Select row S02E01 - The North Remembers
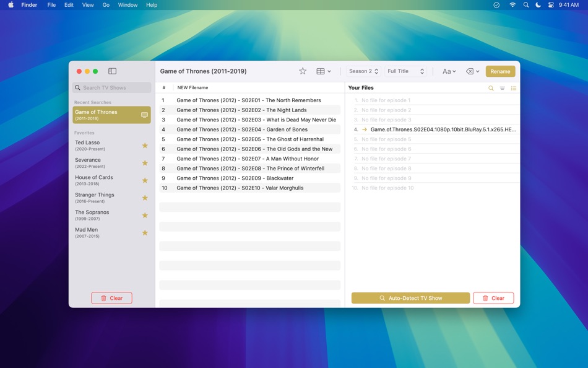The image size is (588, 368). tap(250, 100)
